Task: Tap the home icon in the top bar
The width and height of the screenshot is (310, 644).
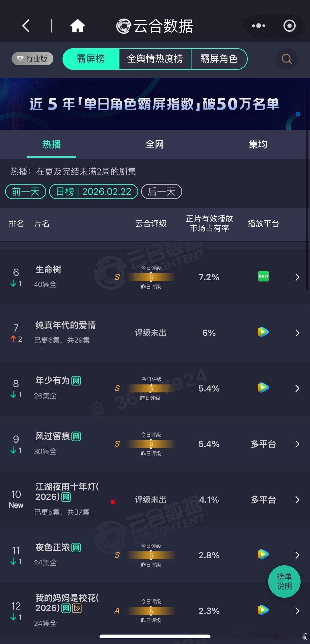Action: pos(77,25)
